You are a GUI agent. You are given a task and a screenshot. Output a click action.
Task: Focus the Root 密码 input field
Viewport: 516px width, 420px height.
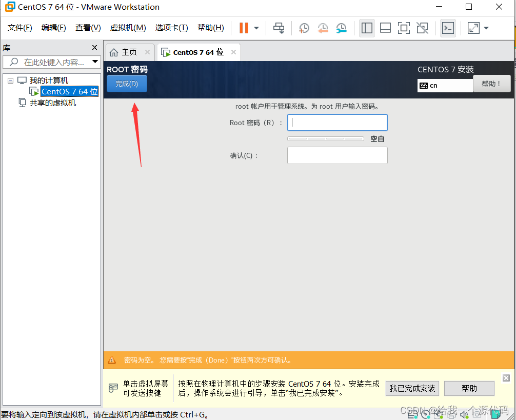[x=338, y=123]
